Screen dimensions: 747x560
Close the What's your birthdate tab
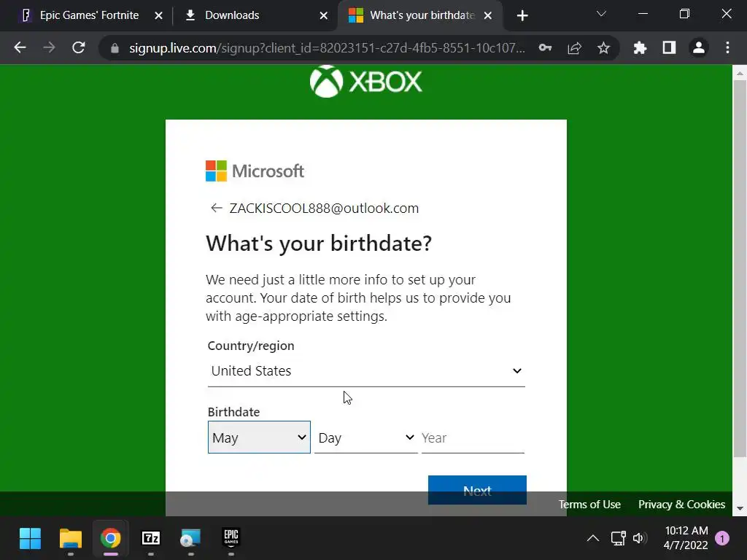pyautogui.click(x=488, y=16)
